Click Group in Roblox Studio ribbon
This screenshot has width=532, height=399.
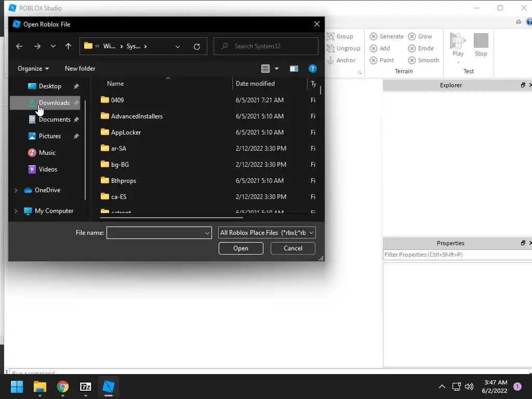[x=340, y=36]
